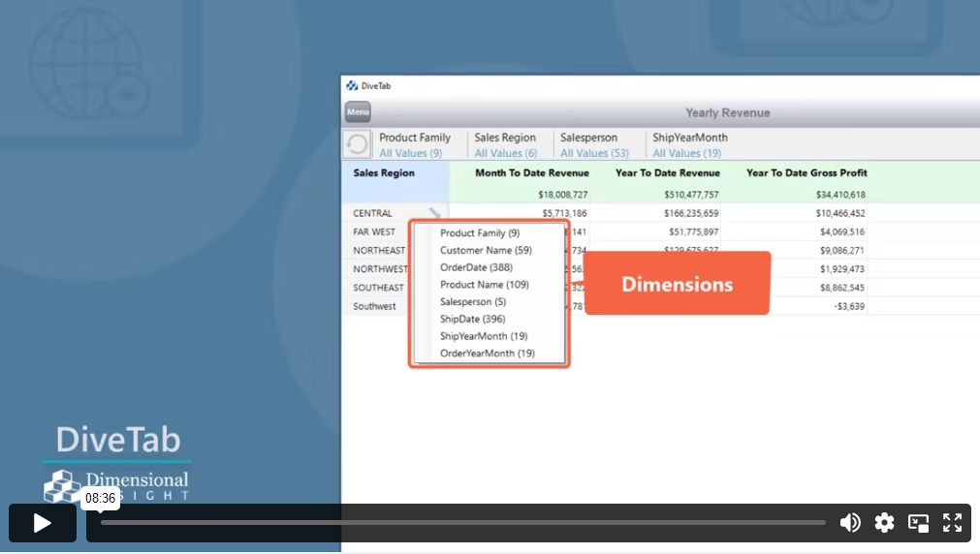
Task: Select Customer Name (59) dimension
Action: [x=486, y=250]
